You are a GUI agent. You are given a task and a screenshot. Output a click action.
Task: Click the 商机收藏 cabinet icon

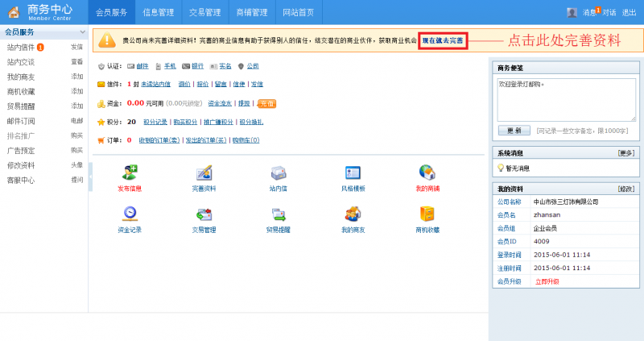[427, 214]
